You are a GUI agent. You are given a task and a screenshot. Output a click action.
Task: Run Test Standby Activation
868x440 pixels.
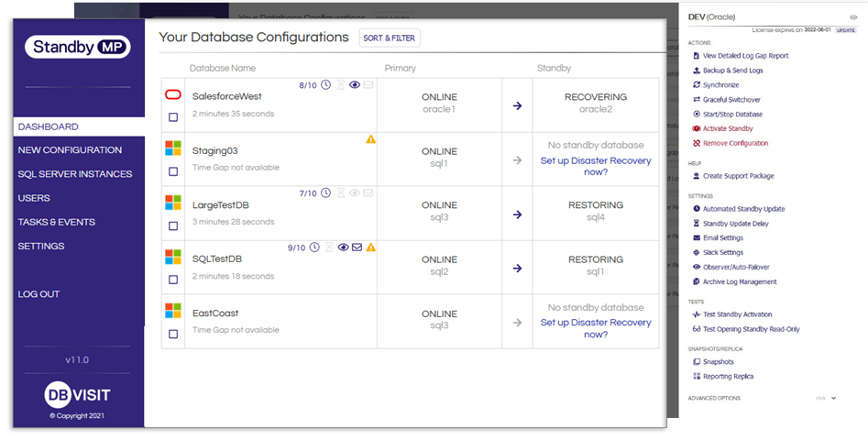click(733, 314)
